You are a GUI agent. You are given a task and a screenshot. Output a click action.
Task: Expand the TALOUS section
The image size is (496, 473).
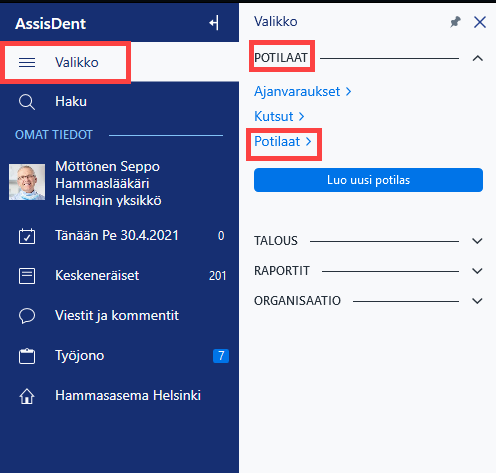(477, 241)
